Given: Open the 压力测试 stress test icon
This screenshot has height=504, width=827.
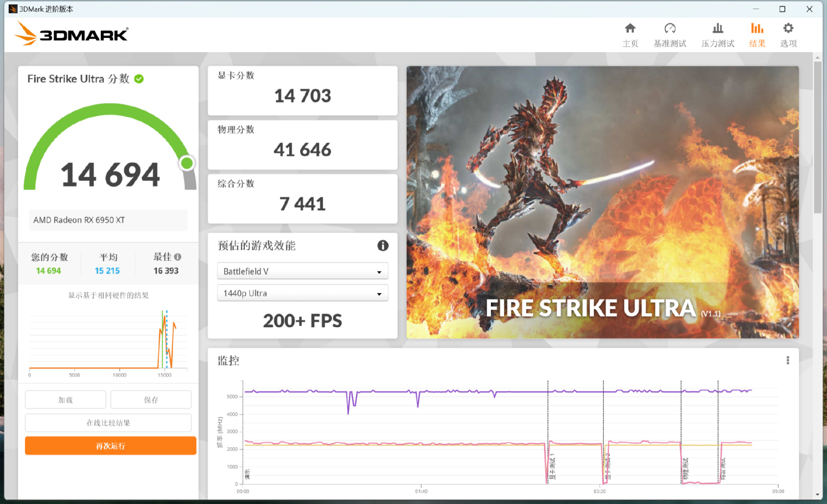Looking at the screenshot, I should 717,28.
